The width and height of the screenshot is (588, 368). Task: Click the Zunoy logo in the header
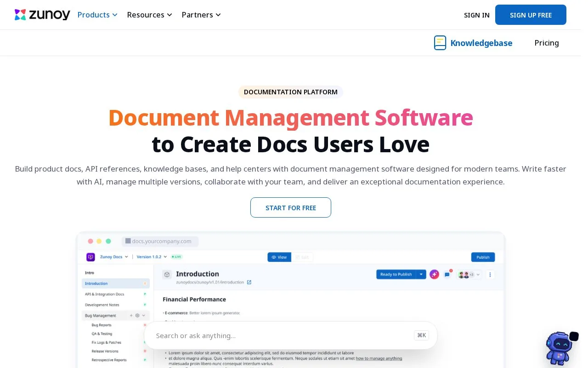(42, 15)
